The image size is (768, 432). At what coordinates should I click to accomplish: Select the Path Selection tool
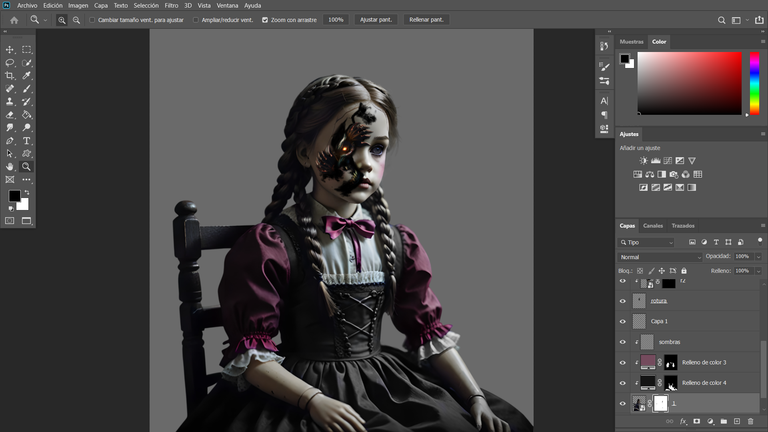pyautogui.click(x=9, y=153)
